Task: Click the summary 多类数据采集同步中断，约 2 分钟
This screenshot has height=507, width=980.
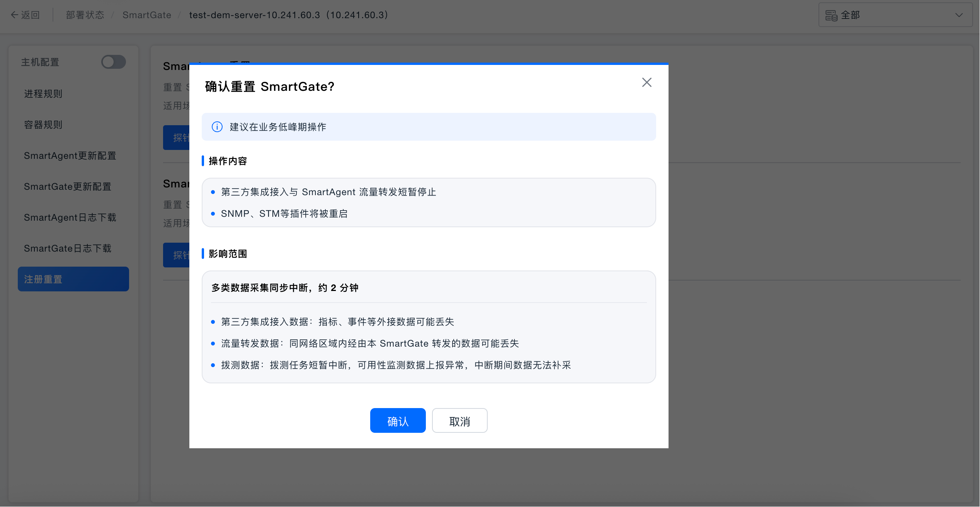Action: tap(285, 288)
